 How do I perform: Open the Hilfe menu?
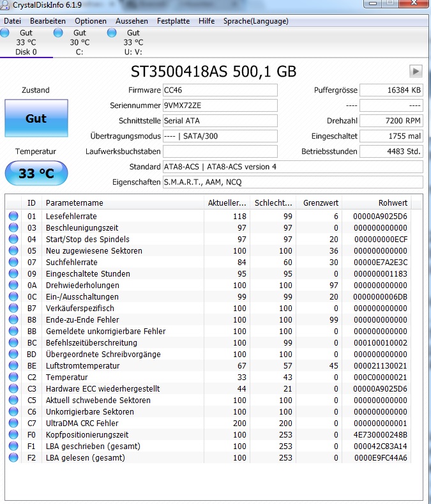tap(207, 21)
